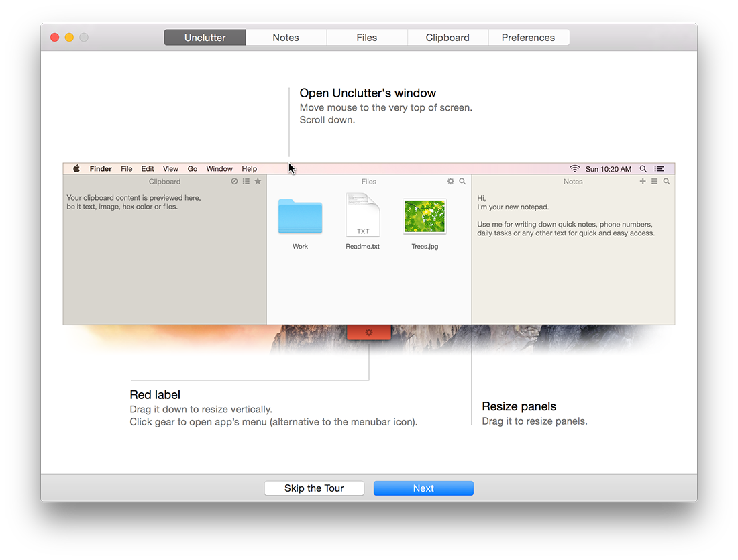
Task: Select the Trees.jpg image thumbnail
Action: click(x=425, y=216)
